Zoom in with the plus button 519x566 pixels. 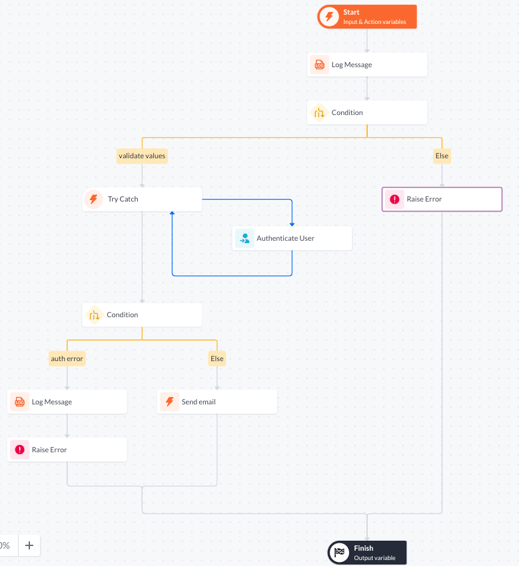click(x=29, y=545)
